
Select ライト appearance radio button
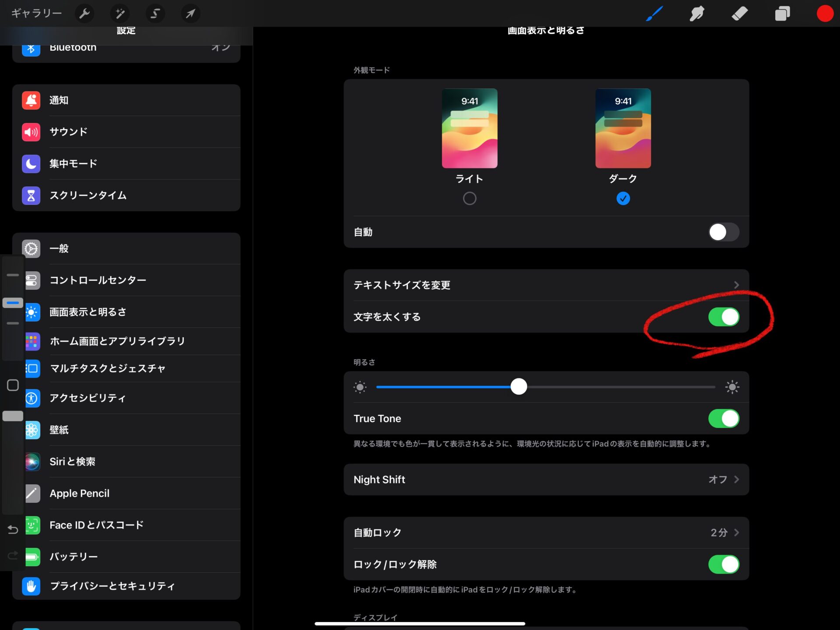[469, 199]
